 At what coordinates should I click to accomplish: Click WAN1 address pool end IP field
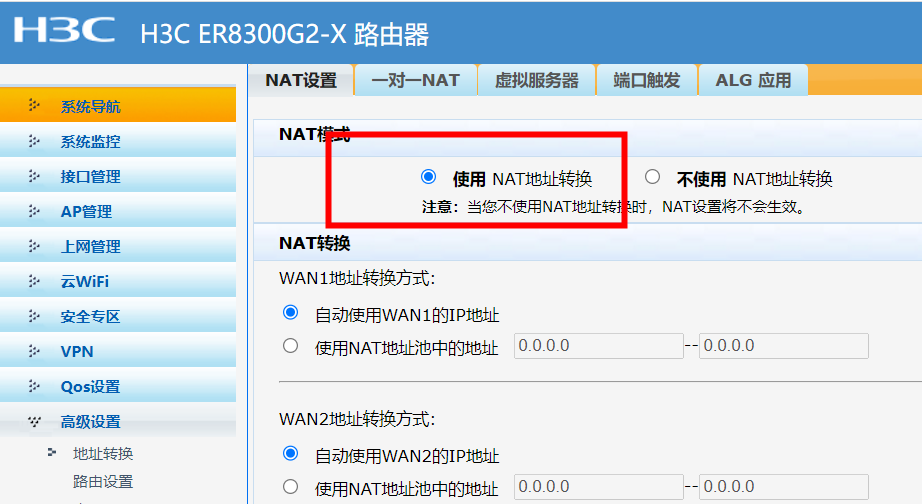784,346
